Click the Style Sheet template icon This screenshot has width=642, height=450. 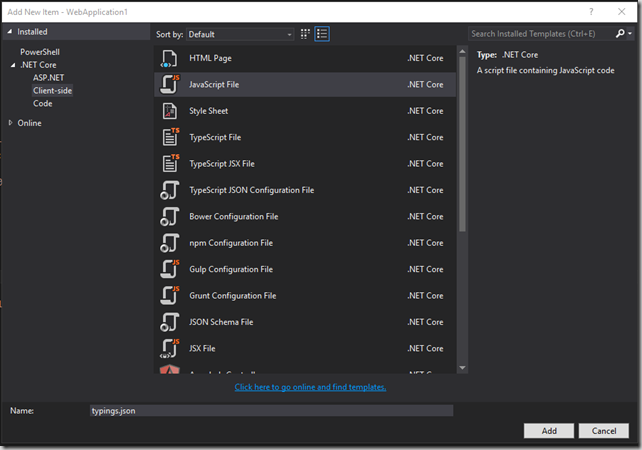[x=170, y=111]
